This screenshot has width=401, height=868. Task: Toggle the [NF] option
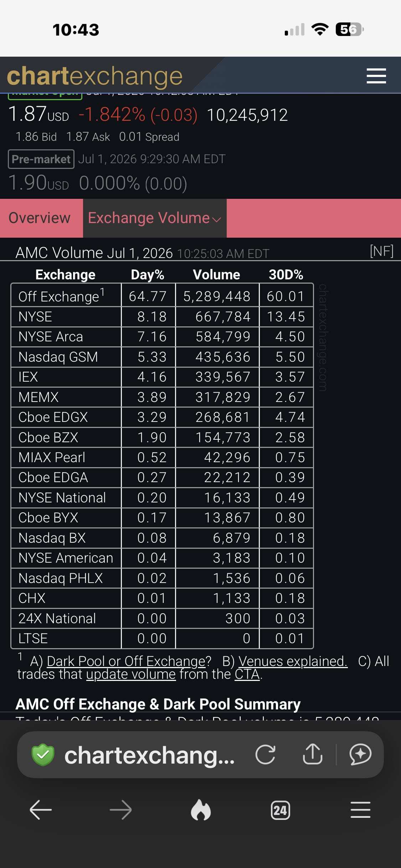coord(382,251)
